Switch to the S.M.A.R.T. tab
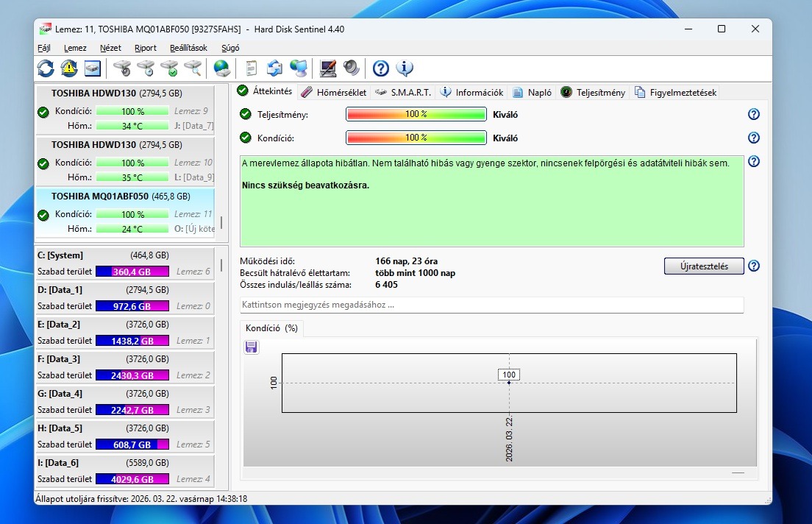Image resolution: width=812 pixels, height=524 pixels. (403, 92)
